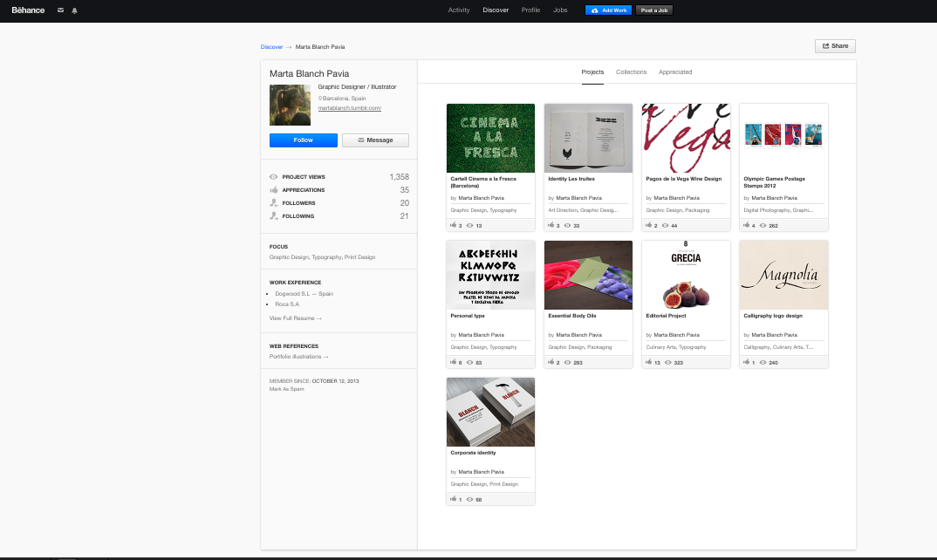The width and height of the screenshot is (937, 560).
Task: Switch to the Collections tab
Action: point(631,72)
